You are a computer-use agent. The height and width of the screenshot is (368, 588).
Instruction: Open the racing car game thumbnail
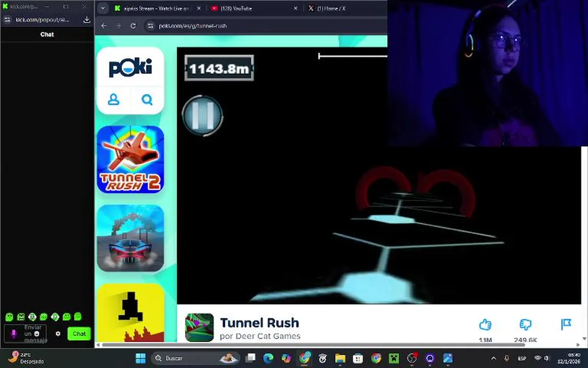131,238
